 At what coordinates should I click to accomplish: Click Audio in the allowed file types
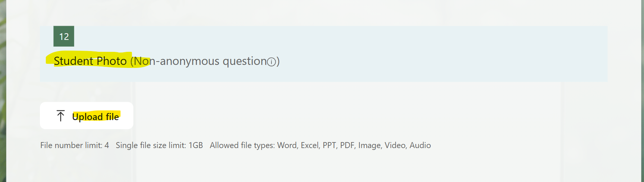420,145
